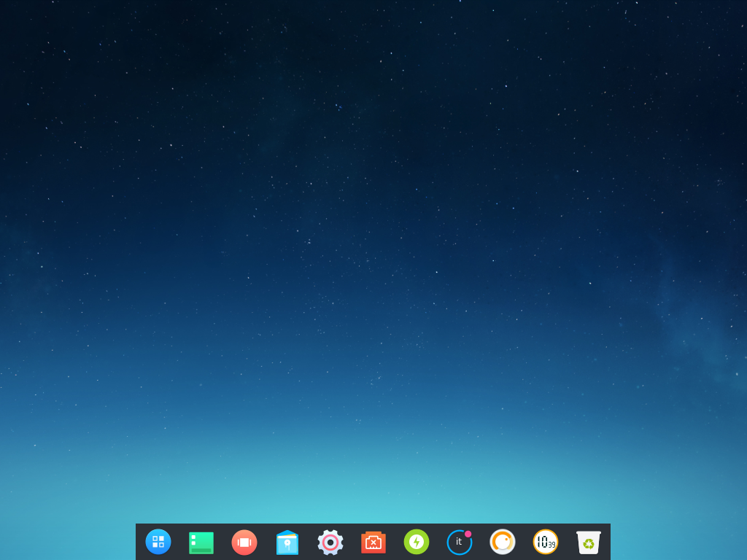The image size is (747, 560).
Task: Launch the blue File Manager
Action: 287,542
